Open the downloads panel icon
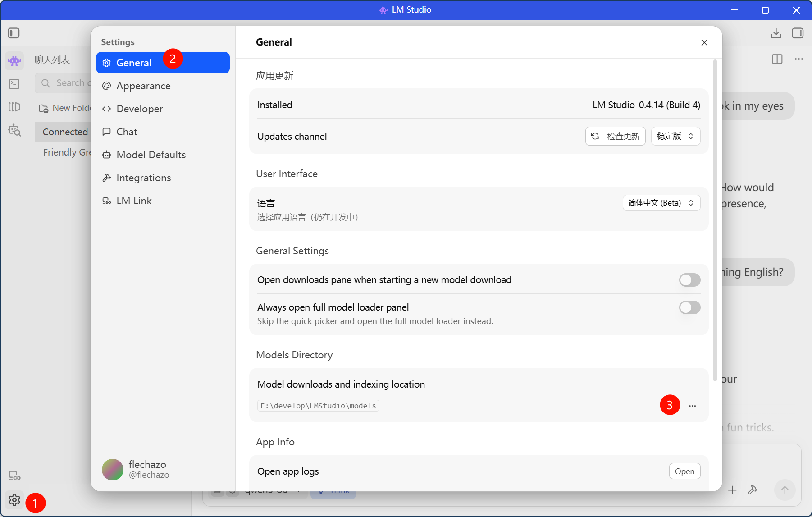The width and height of the screenshot is (812, 517). [x=776, y=33]
